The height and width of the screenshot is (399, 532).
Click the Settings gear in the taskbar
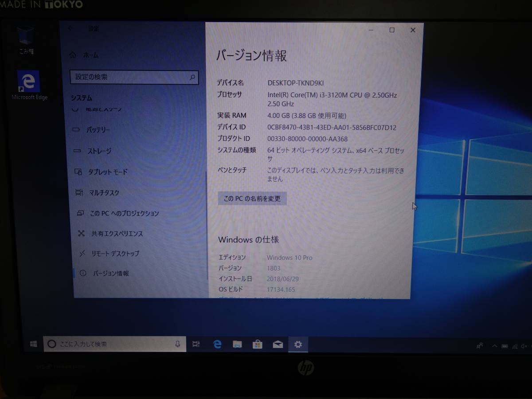pos(298,344)
